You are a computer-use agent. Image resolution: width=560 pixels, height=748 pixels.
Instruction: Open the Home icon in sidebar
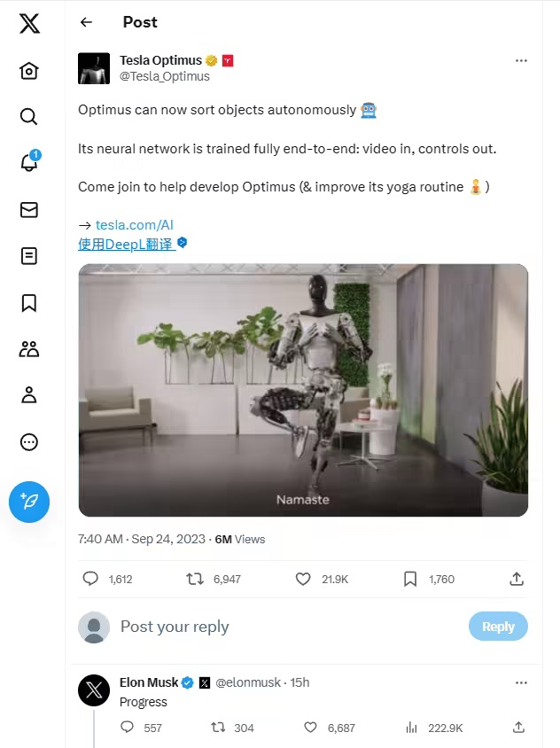coord(29,71)
